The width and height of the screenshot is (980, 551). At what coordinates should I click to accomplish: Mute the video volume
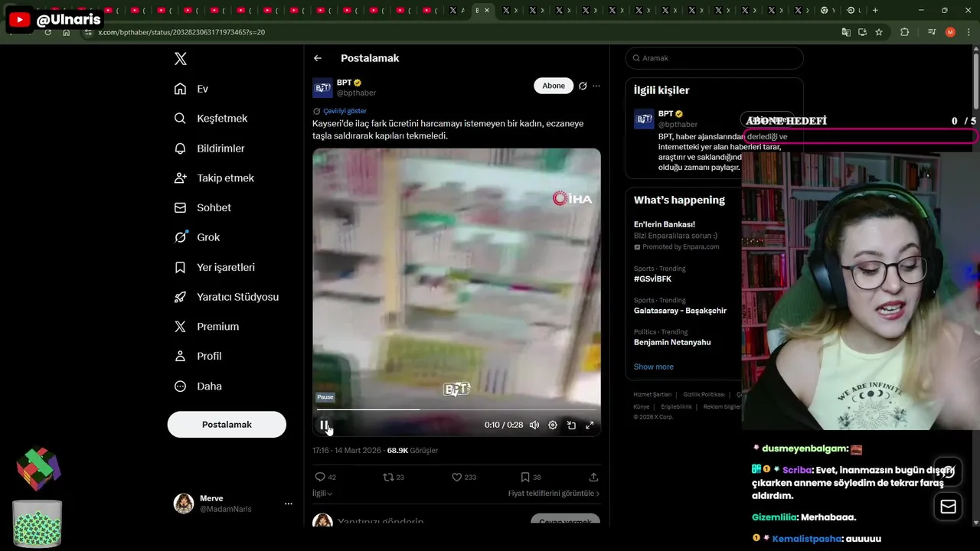534,425
